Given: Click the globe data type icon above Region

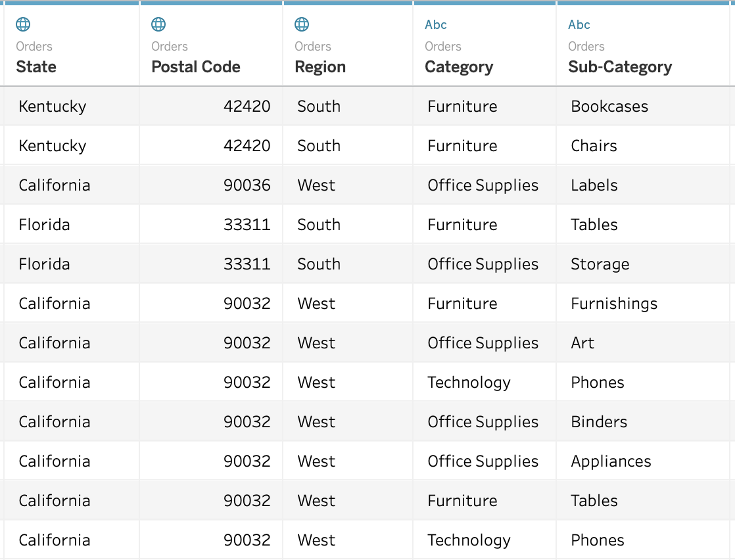Looking at the screenshot, I should pyautogui.click(x=302, y=24).
